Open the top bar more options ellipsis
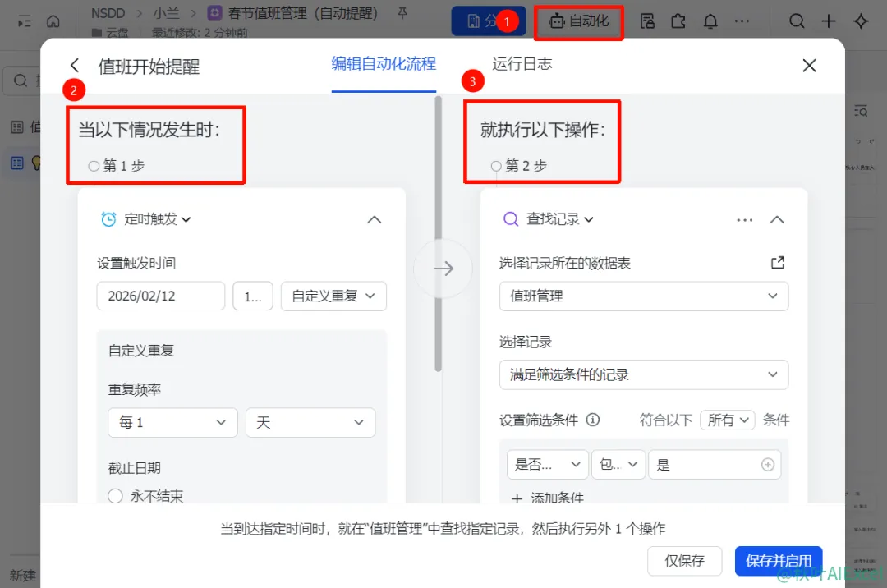 [742, 21]
